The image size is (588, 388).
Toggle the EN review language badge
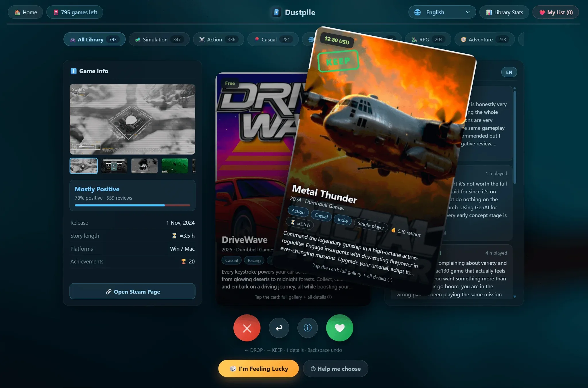coord(509,72)
